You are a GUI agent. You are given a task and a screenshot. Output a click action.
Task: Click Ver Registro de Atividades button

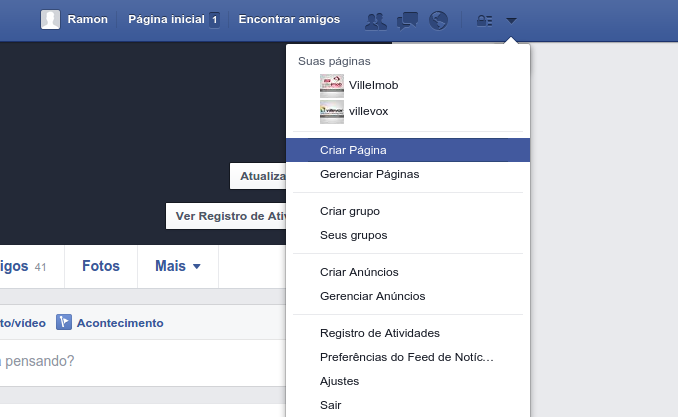point(226,216)
